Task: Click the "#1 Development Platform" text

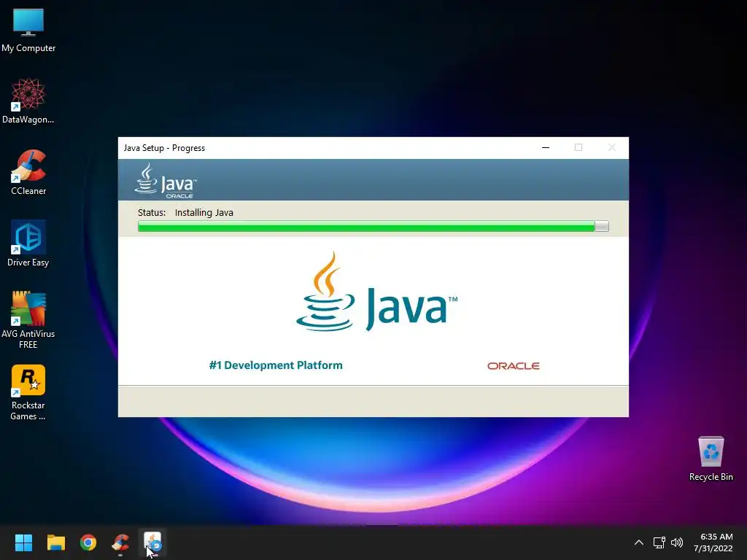Action: (275, 365)
